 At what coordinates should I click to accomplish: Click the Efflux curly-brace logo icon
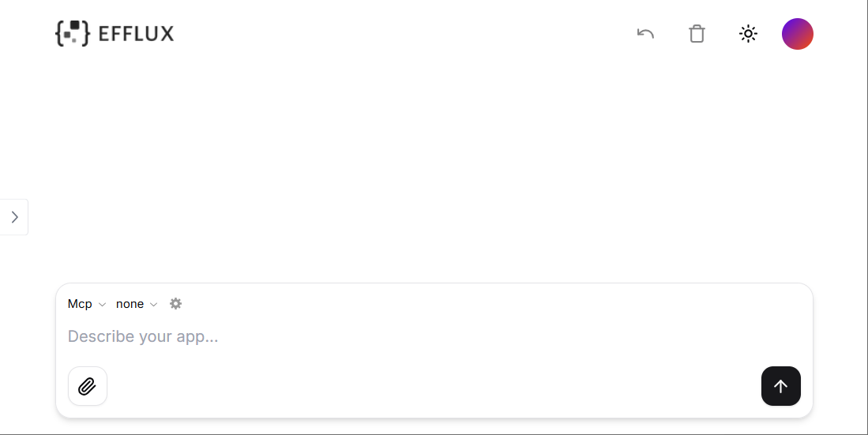pyautogui.click(x=72, y=33)
